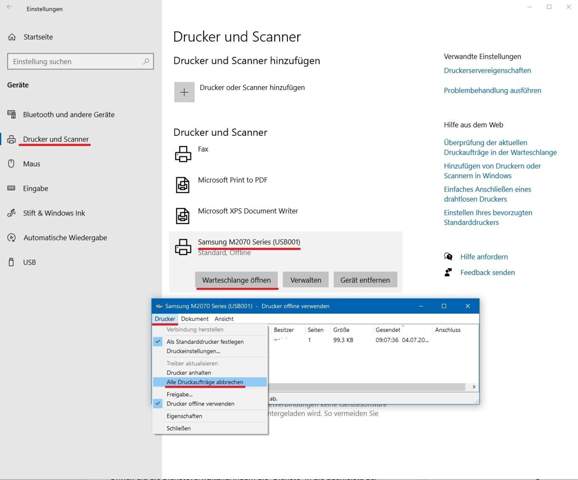The width and height of the screenshot is (578, 480).
Task: Open Einstellen Ihres bevorzugten Standarddruckers link
Action: click(488, 218)
